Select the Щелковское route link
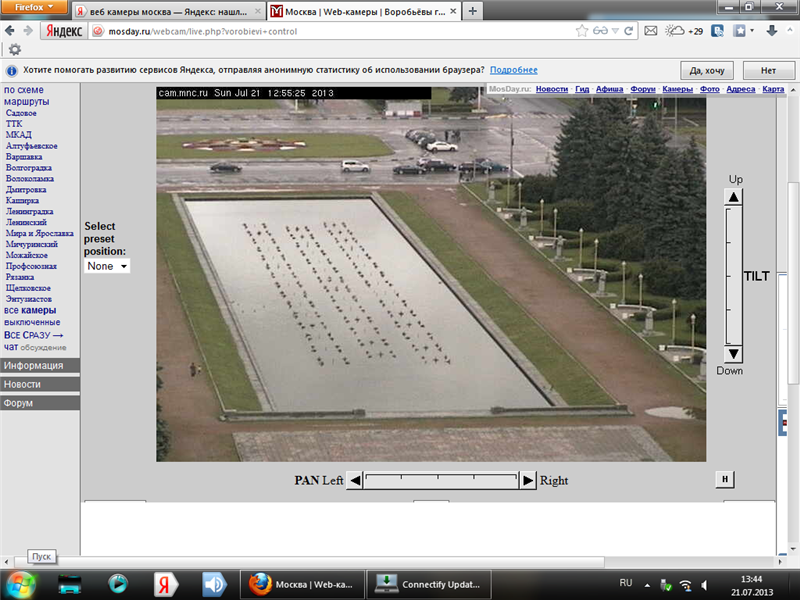800x600 pixels. point(28,288)
